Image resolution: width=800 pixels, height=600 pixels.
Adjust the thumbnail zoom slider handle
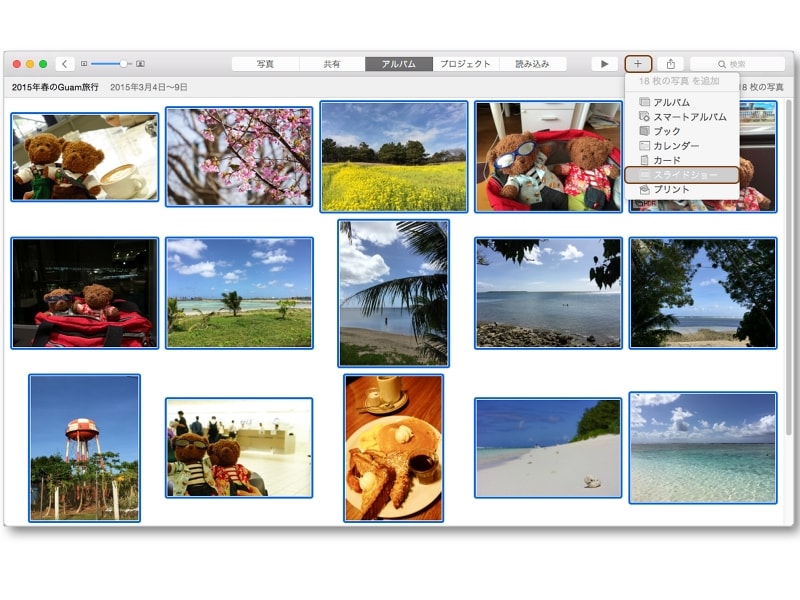[x=123, y=64]
